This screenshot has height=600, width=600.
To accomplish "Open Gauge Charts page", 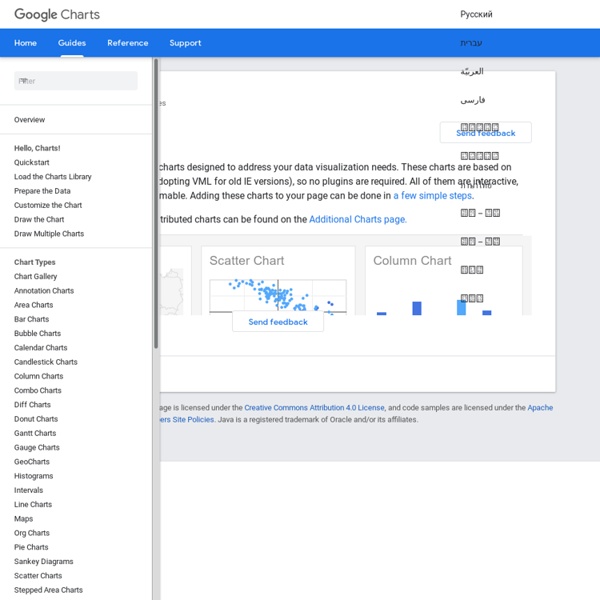I will pyautogui.click(x=37, y=447).
